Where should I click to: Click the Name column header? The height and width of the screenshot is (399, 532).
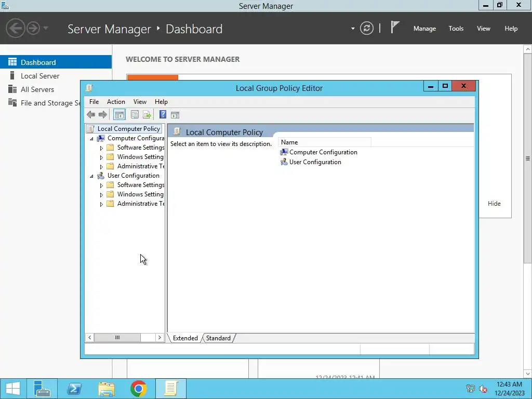324,142
